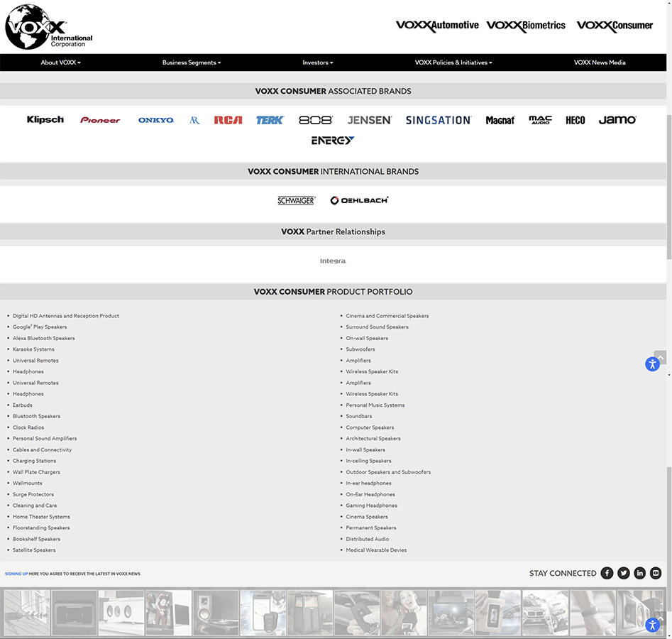Image resolution: width=672 pixels, height=639 pixels.
Task: Click the Klipsch brand logo
Action: tap(45, 120)
